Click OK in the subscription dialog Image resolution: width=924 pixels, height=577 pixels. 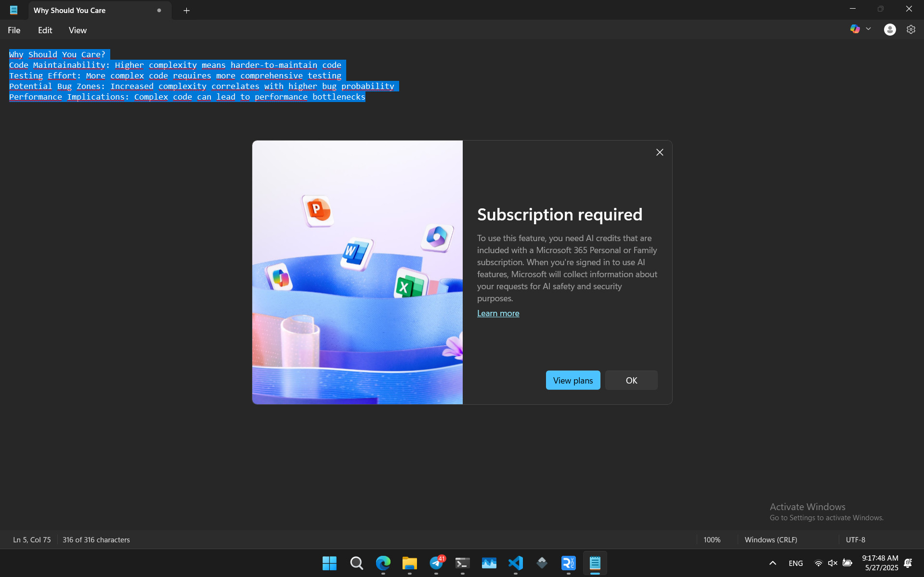(x=631, y=380)
